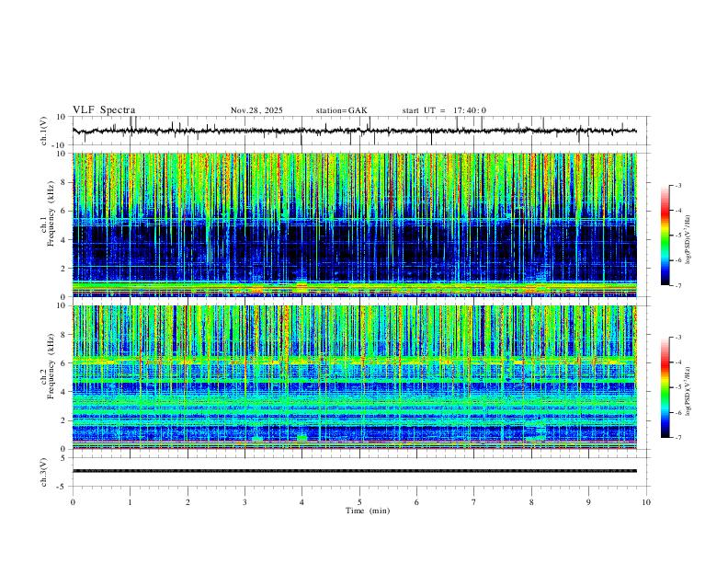728x563 pixels.
Task: Click the upper color bar "-7" label
Action: (x=677, y=285)
